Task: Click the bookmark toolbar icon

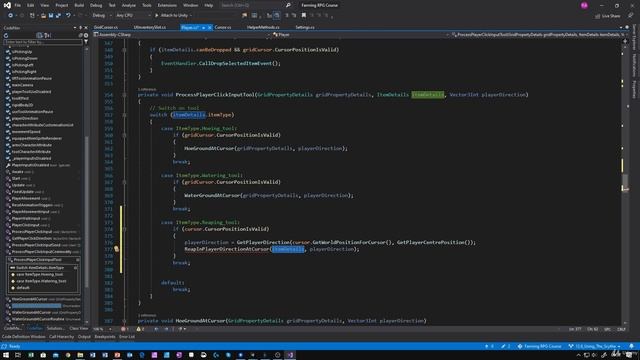Action: pyautogui.click(x=304, y=16)
